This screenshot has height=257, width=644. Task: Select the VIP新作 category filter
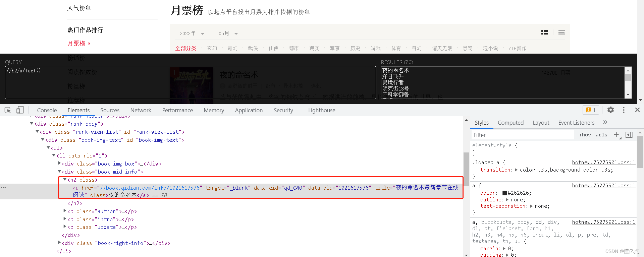coord(517,48)
